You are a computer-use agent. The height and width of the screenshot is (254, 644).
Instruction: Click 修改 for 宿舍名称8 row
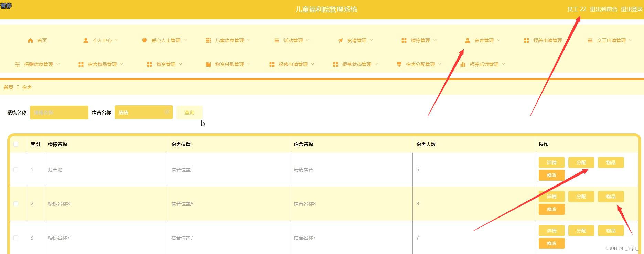pos(552,209)
